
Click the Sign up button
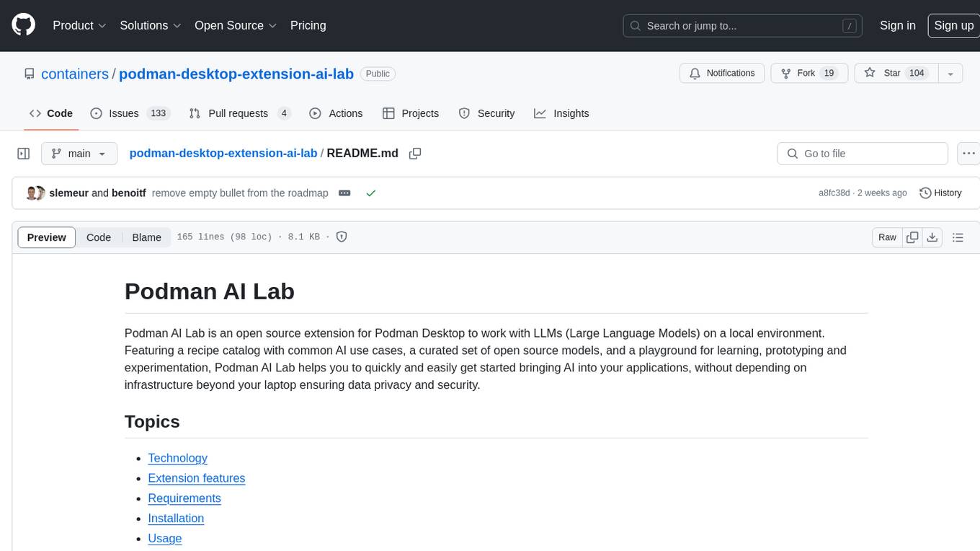click(x=953, y=25)
